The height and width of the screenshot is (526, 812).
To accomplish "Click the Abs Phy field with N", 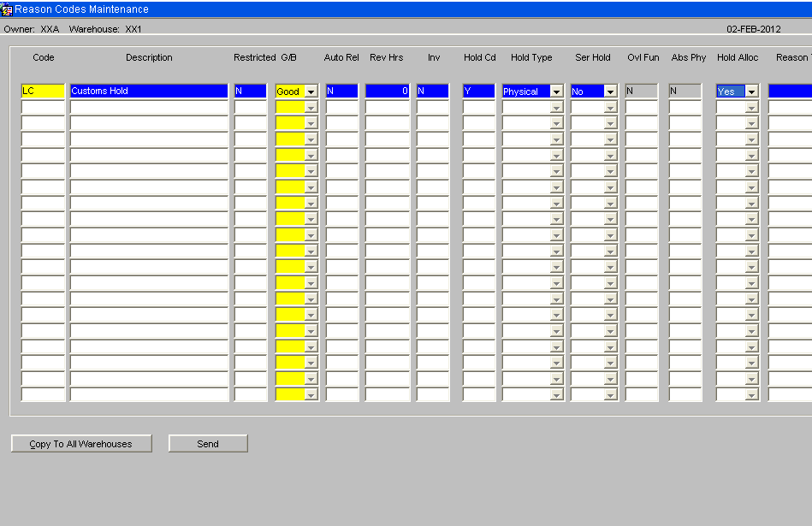I will 685,92.
